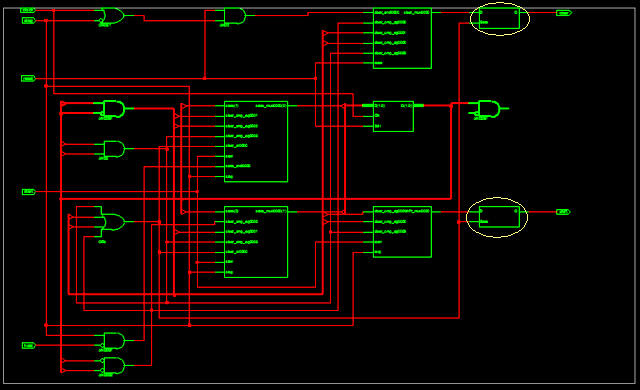
Task: Click the output port of upper circled flip-flop
Action: 564,13
